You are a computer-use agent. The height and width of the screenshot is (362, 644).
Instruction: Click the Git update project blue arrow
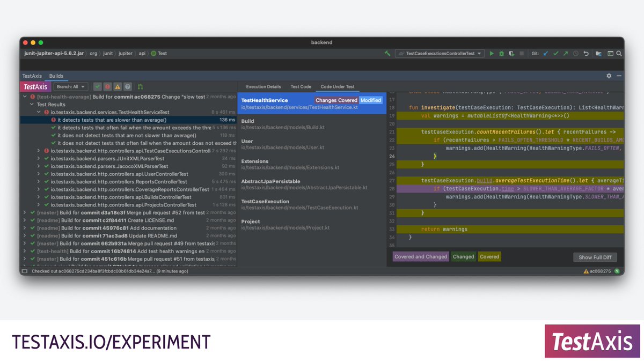[546, 54]
